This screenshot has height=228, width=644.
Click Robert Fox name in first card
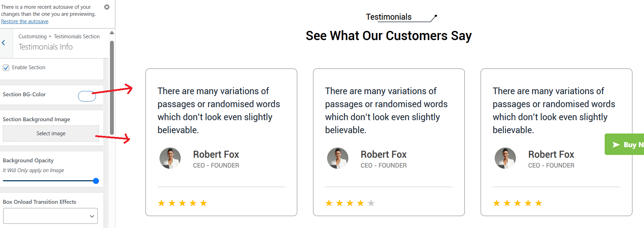click(216, 155)
